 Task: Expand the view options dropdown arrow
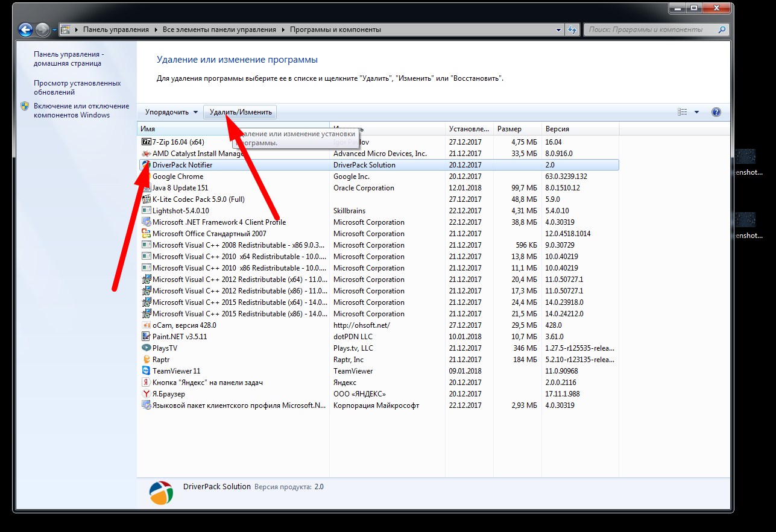tap(696, 112)
